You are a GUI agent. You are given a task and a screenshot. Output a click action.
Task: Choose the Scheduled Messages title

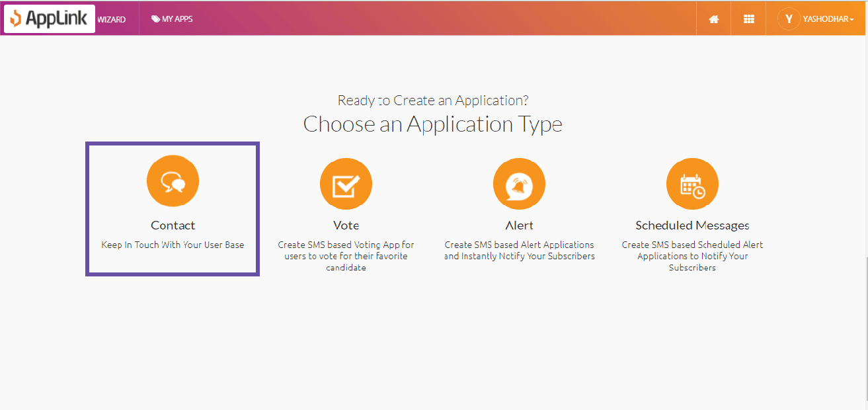coord(692,225)
